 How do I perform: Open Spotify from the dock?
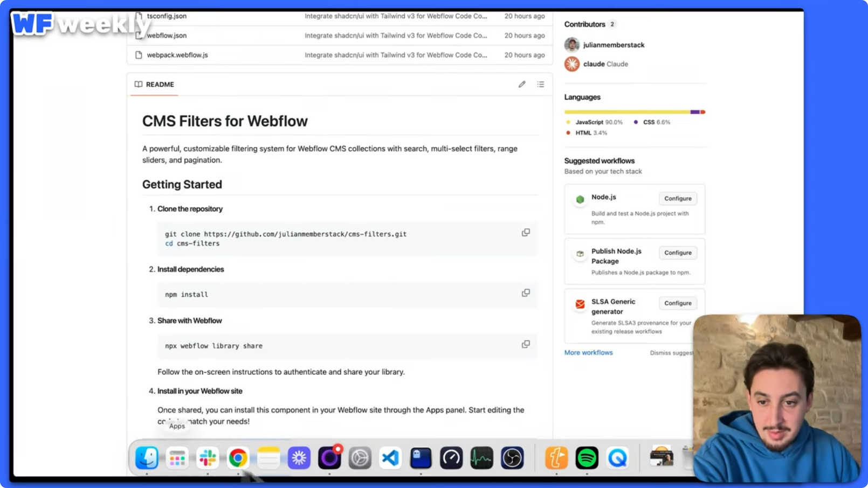coord(587,458)
